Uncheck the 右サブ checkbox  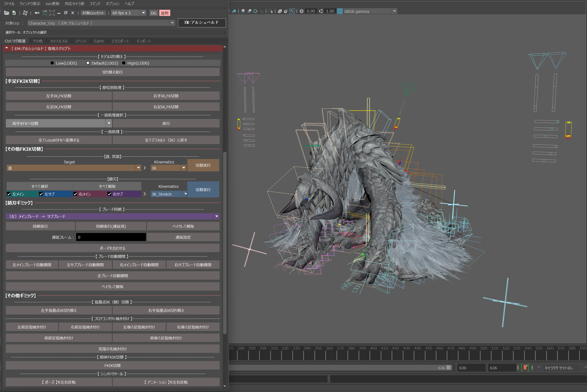pos(109,194)
